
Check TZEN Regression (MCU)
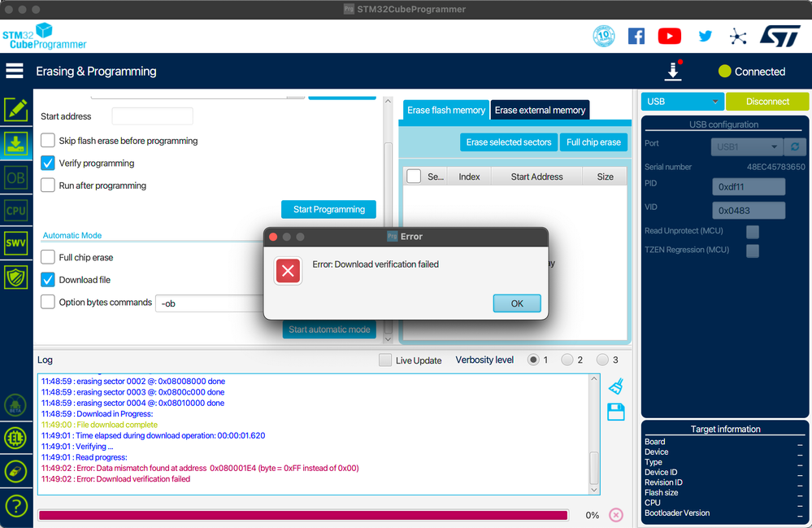[753, 251]
